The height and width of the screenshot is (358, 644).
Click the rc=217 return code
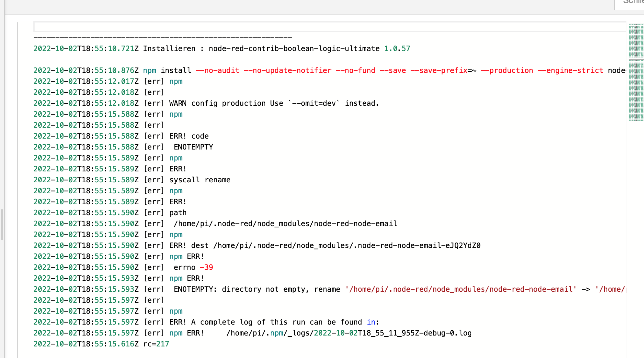156,344
